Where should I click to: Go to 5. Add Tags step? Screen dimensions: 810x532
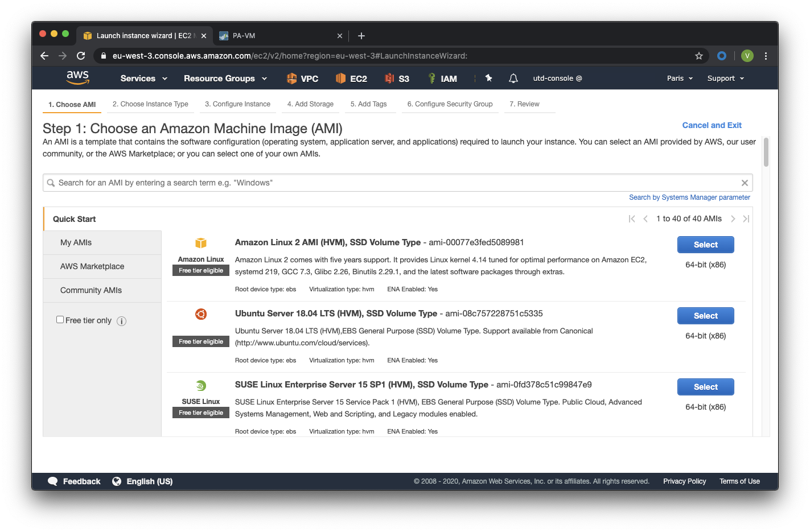369,104
